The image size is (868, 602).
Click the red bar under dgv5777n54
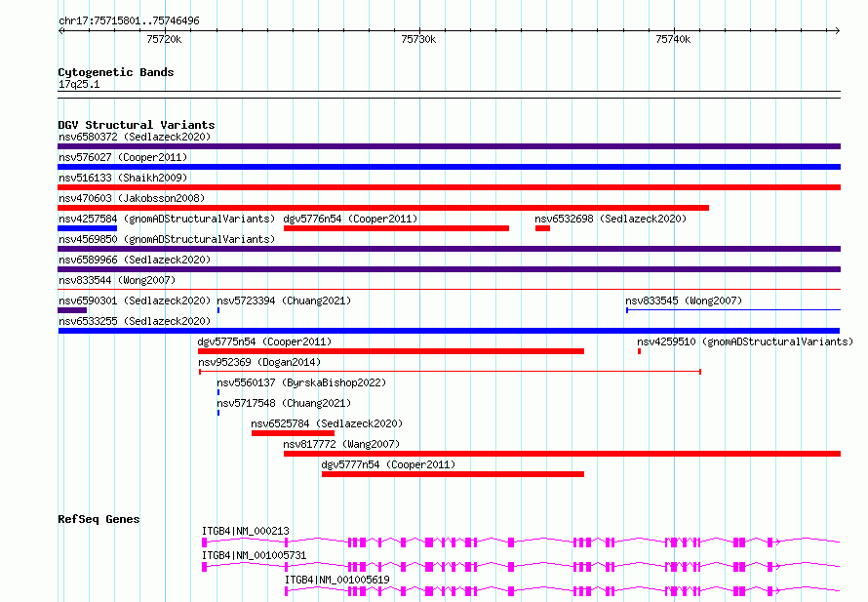453,474
